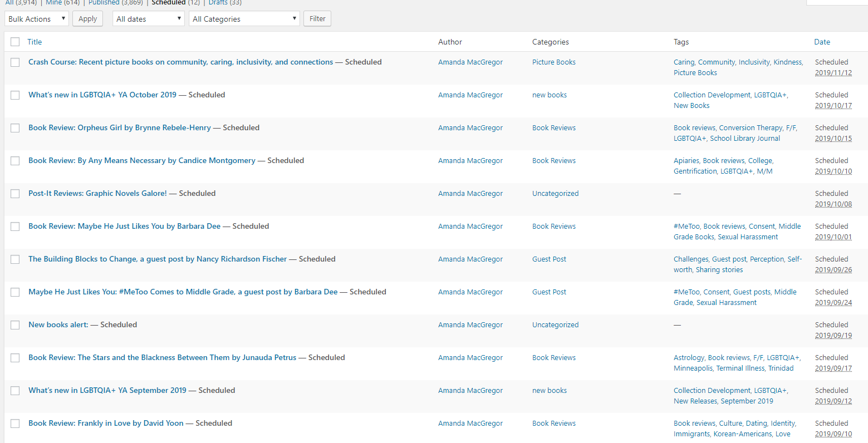Open the Bulk Actions dropdown
Screen dimensions: 868x443
tap(36, 19)
